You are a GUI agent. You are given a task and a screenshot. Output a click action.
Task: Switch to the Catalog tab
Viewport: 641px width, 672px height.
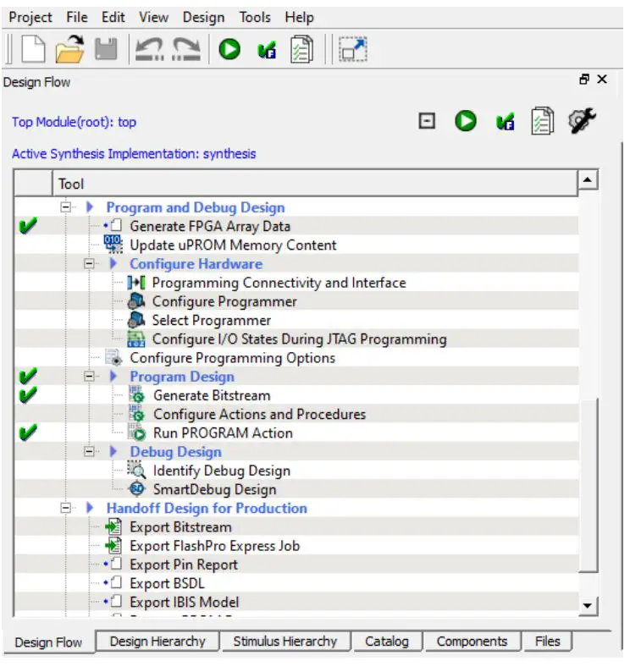387,642
